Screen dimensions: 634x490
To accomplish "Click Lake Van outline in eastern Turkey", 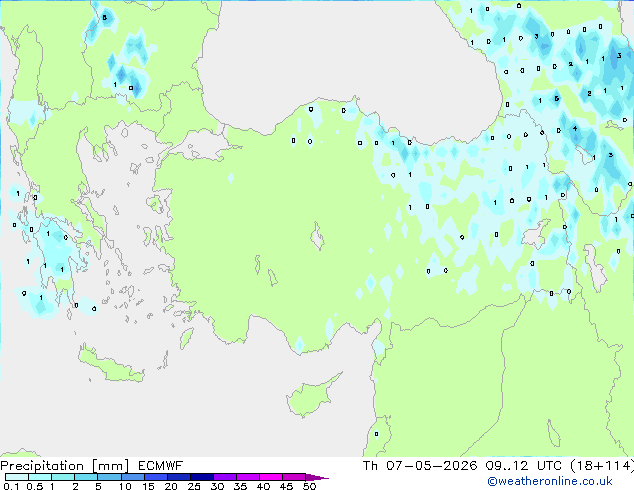I will tap(536, 234).
